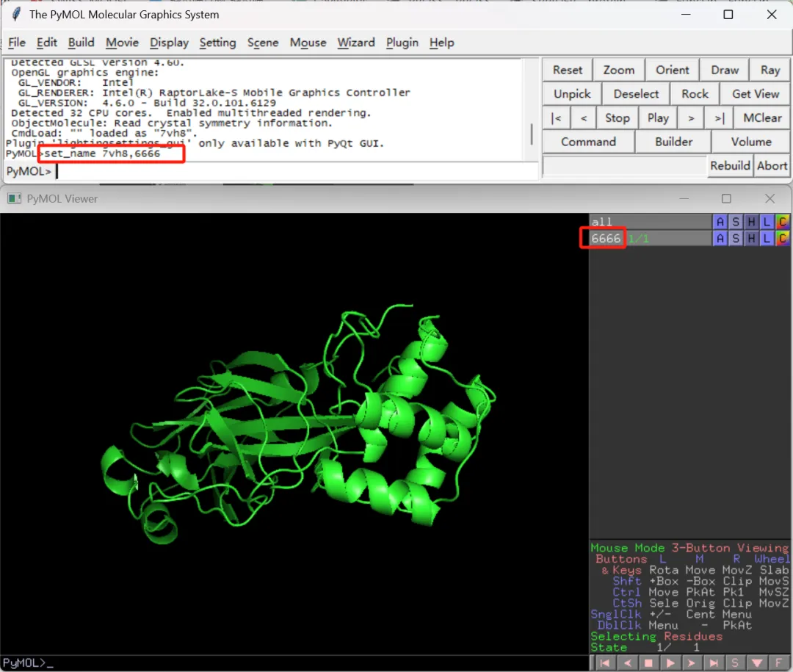Click the Command button

(x=588, y=142)
